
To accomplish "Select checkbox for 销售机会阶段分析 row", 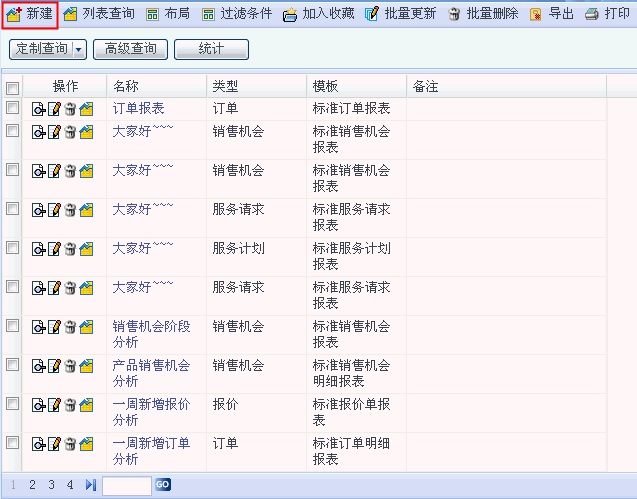I will (x=13, y=326).
